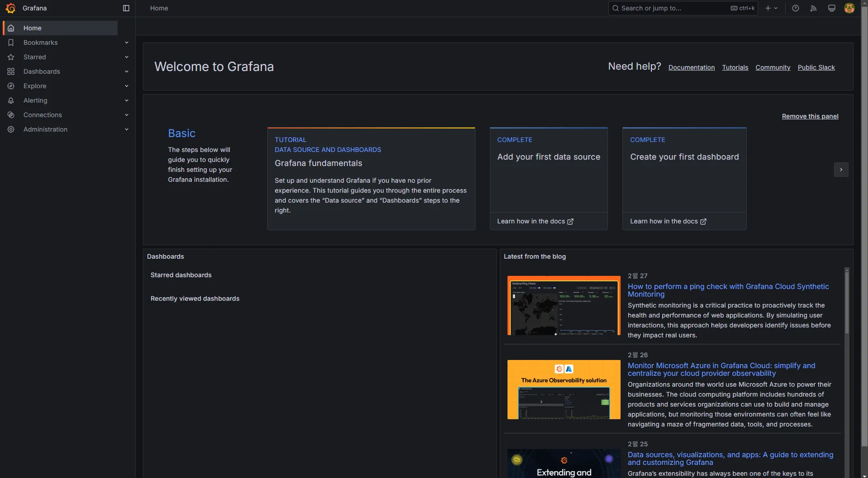
Task: Open Administration in the navigation menu
Action: point(45,129)
